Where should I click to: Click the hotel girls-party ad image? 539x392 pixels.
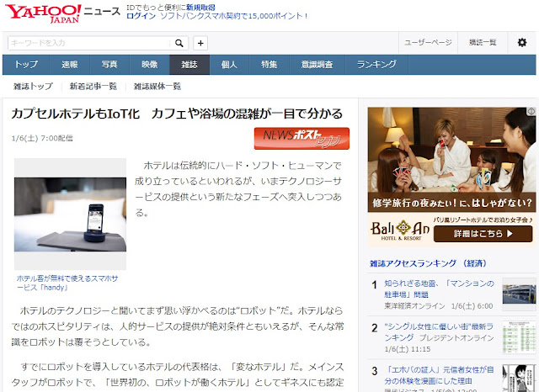click(451, 159)
